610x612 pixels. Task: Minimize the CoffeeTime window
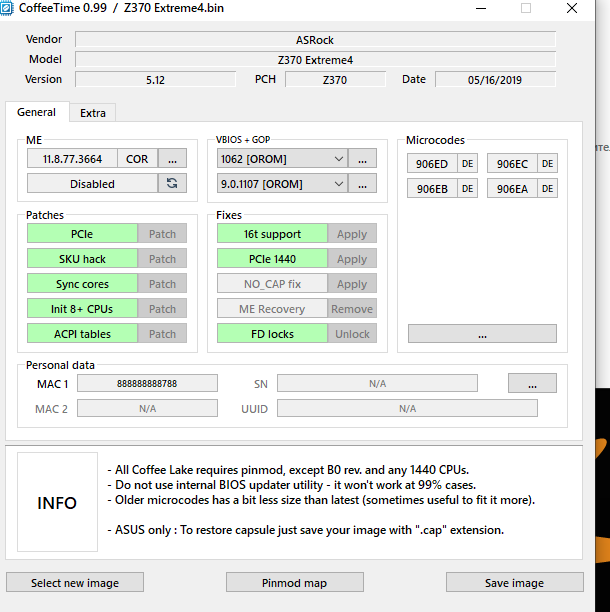pyautogui.click(x=481, y=8)
